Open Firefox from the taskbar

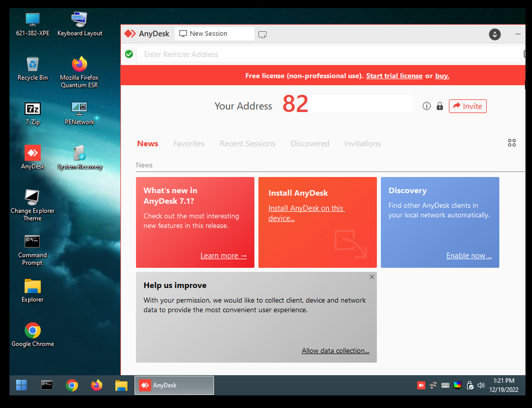tap(97, 385)
